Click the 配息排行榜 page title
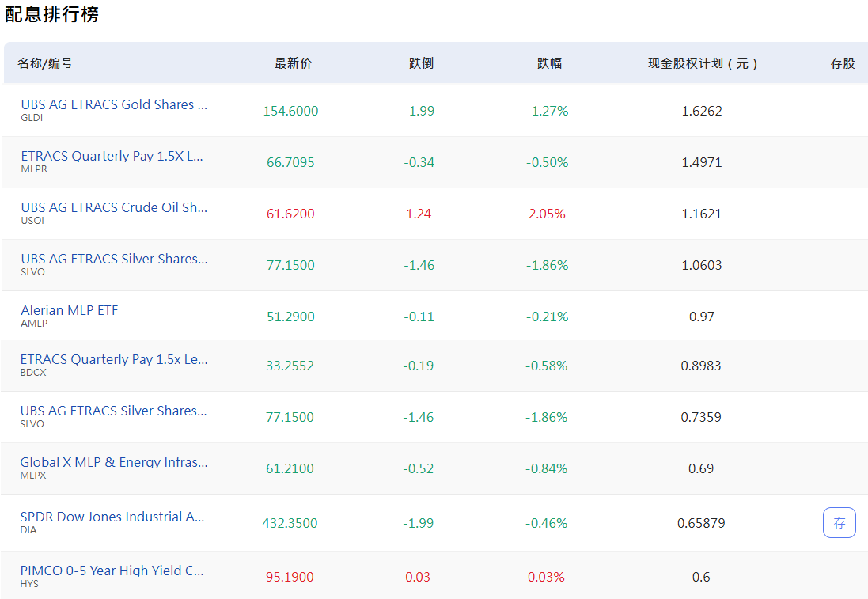Image resolution: width=868 pixels, height=599 pixels. 51,13
